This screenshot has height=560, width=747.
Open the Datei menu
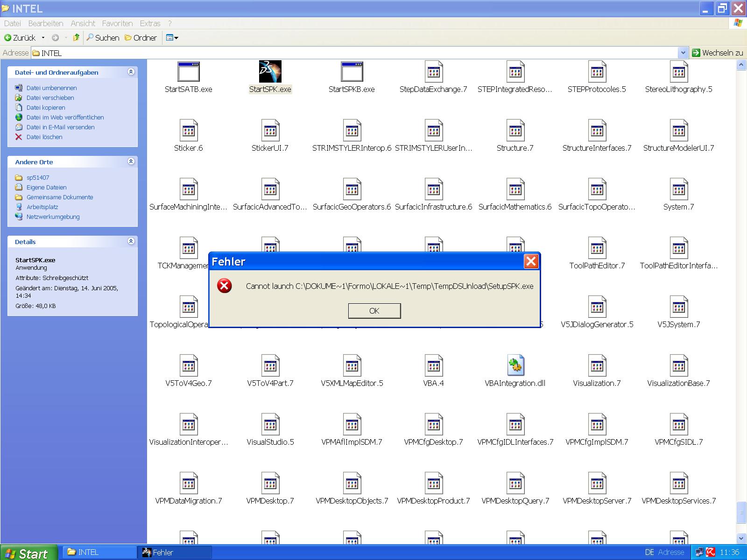pos(13,23)
